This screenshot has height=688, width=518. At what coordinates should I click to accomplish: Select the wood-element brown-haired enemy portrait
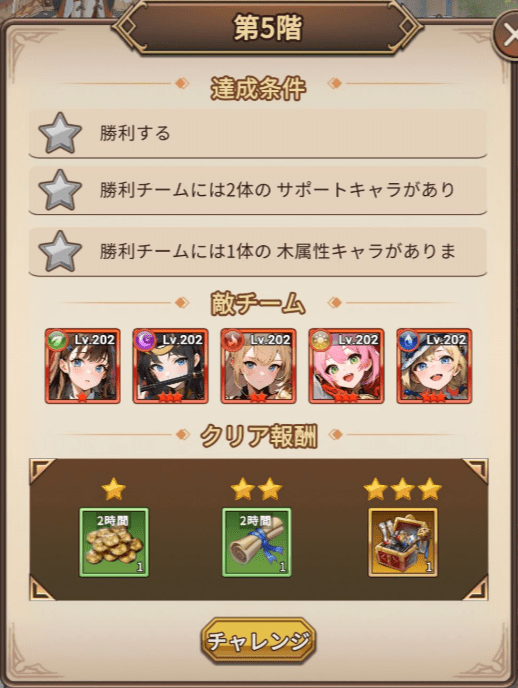(x=82, y=366)
